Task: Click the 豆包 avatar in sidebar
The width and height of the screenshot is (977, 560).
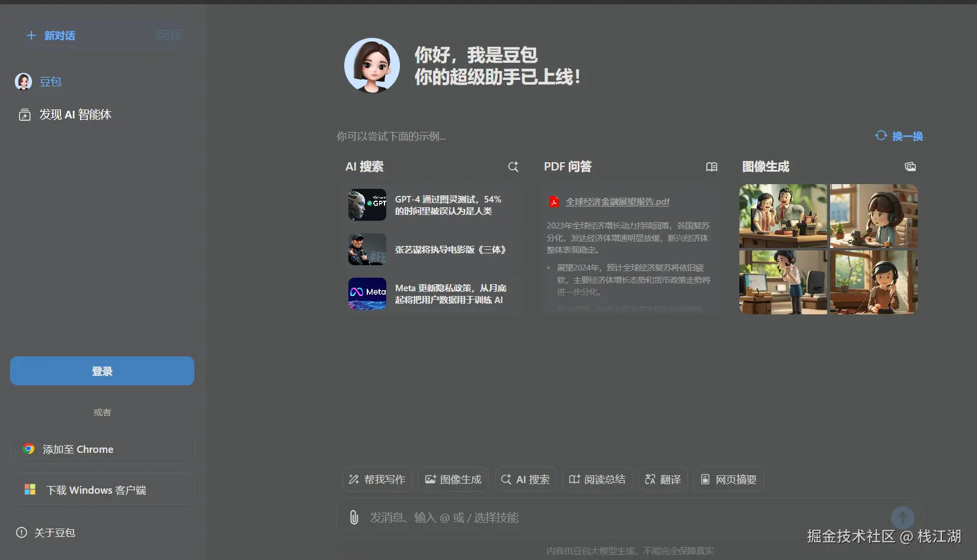Action: (x=24, y=82)
